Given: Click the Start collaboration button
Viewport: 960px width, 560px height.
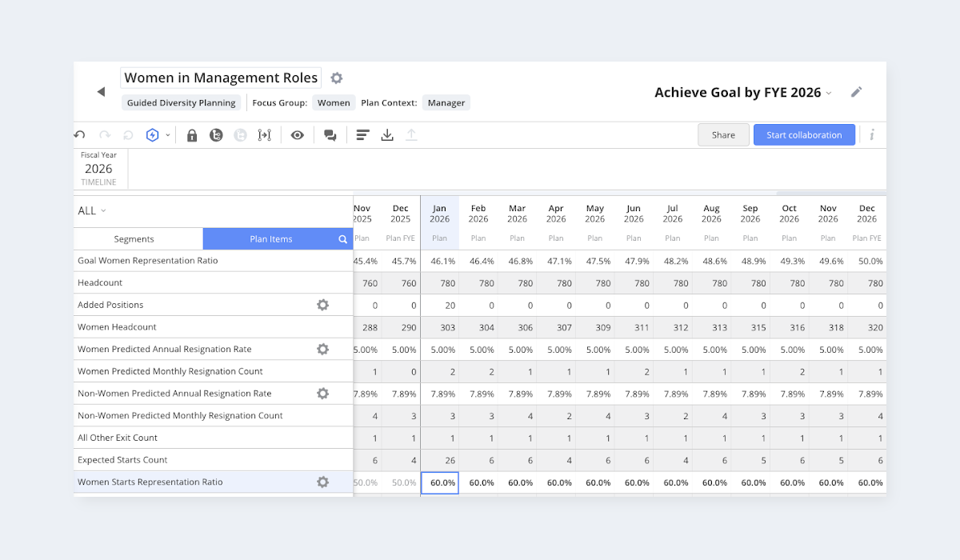Looking at the screenshot, I should pos(804,135).
